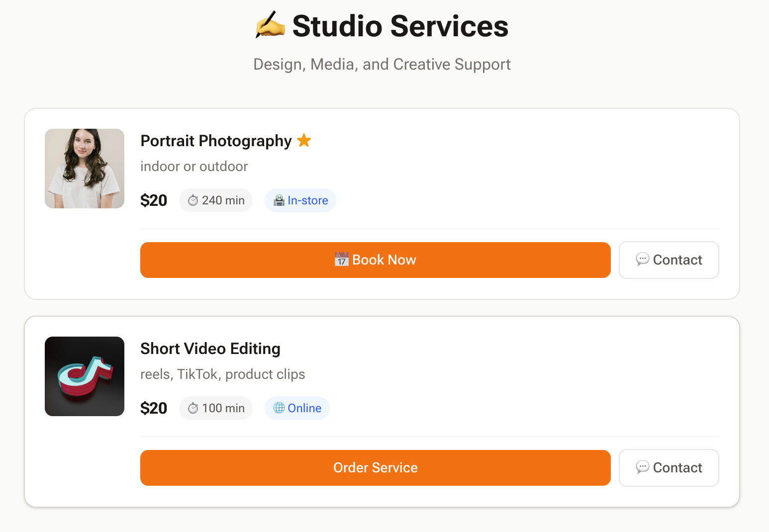Contact about Short Video Editing
Screen dimensions: 769x532
669,468
